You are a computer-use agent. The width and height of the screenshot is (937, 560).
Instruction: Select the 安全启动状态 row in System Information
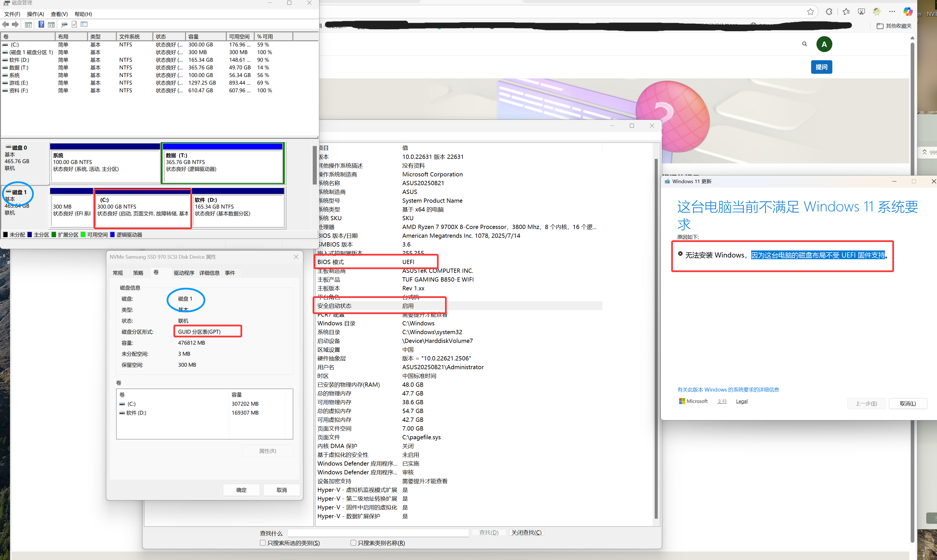click(459, 306)
